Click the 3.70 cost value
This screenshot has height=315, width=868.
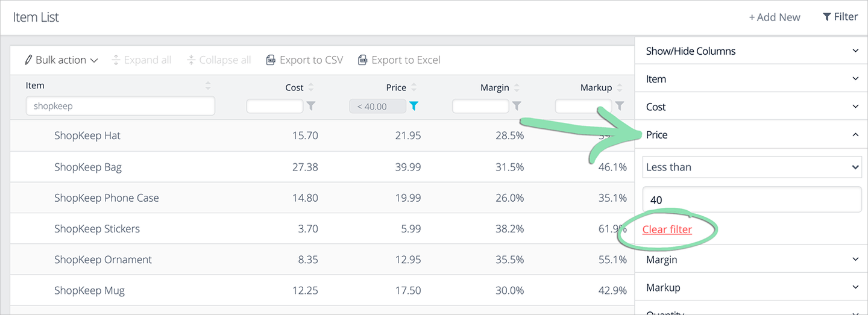pos(308,229)
